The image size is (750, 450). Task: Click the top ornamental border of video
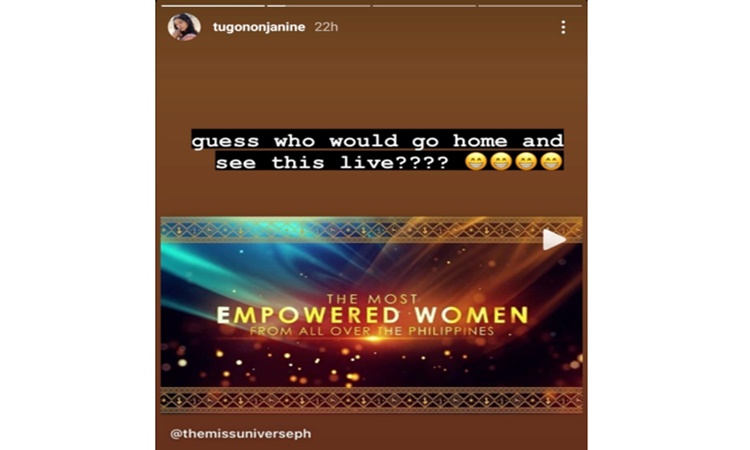[x=372, y=230]
